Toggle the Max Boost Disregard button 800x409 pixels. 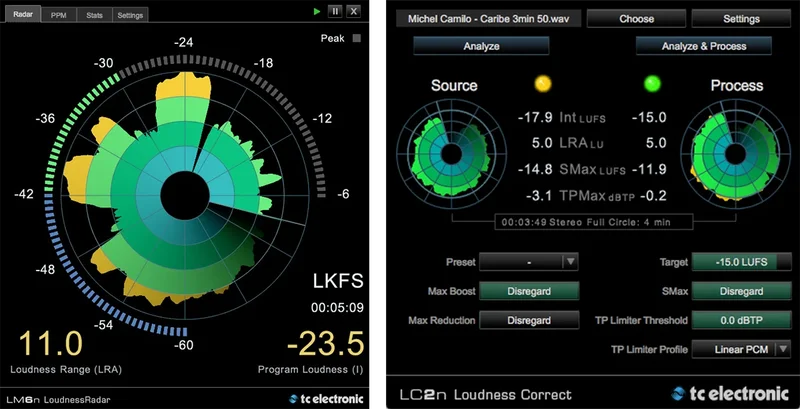coord(529,291)
